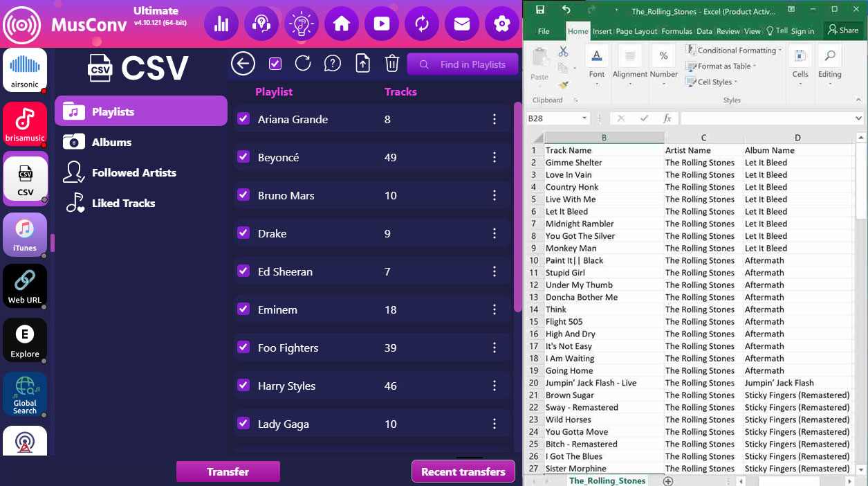Open the statistics bar chart icon in MusConv
This screenshot has width=868, height=486.
221,24
